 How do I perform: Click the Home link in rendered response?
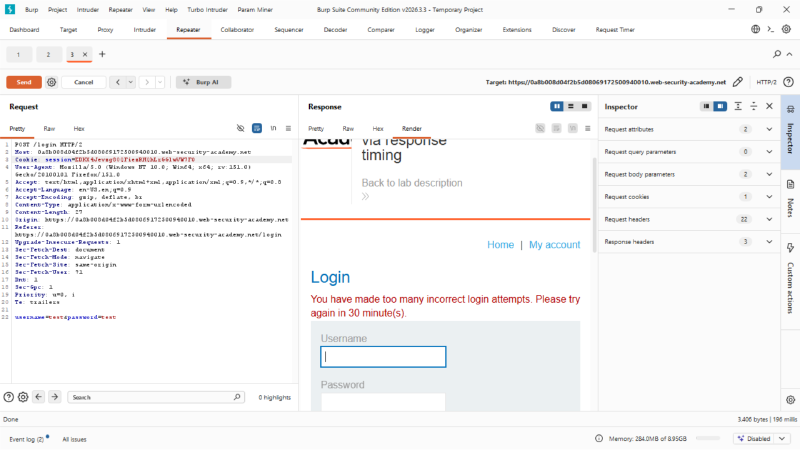pyautogui.click(x=501, y=245)
